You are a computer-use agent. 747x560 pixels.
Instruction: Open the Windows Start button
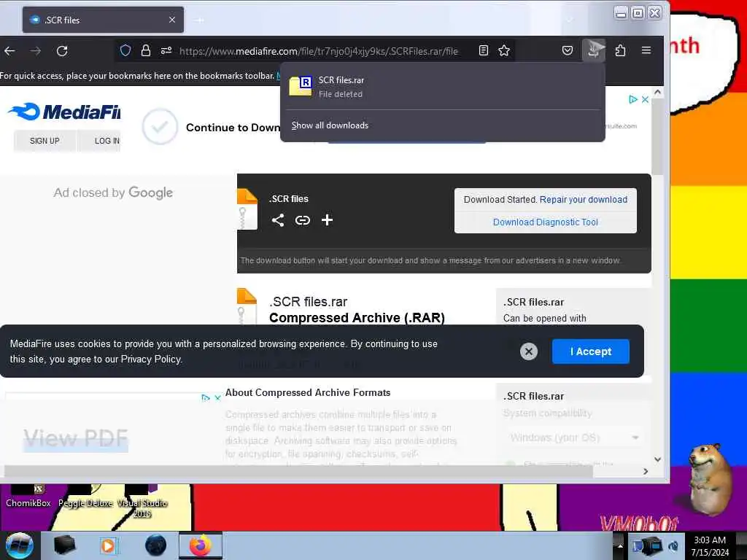pyautogui.click(x=19, y=545)
